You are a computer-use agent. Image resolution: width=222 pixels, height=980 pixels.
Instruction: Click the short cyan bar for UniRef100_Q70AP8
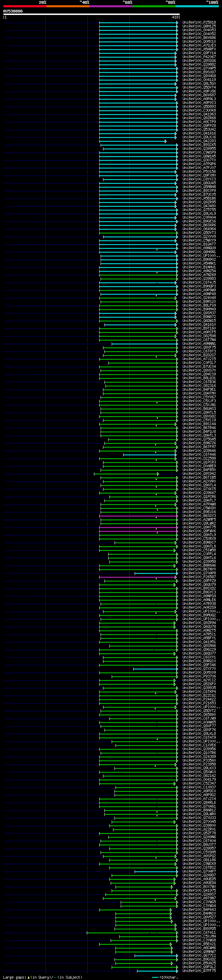[x=156, y=574]
